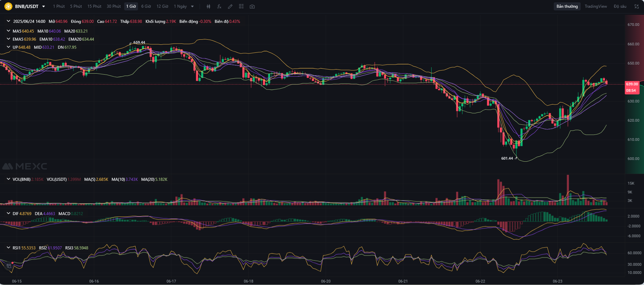Click the Cao high price 641.72
This screenshot has height=285, width=644.
pos(111,21)
